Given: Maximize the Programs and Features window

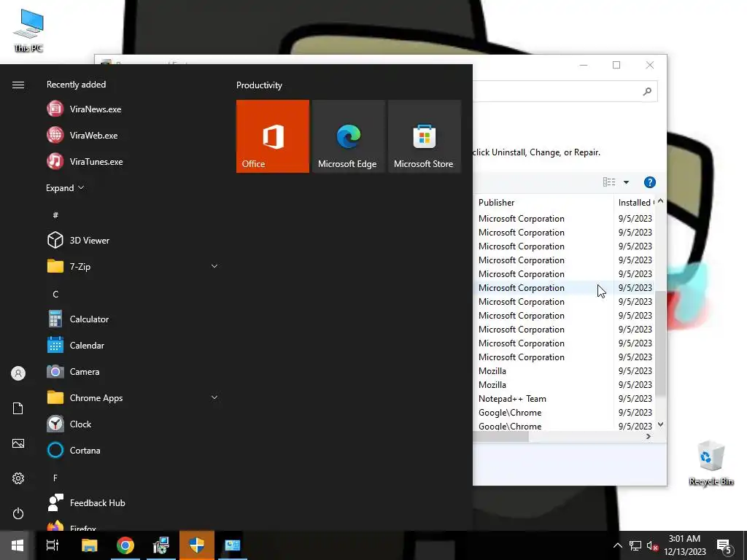Looking at the screenshot, I should tap(616, 65).
